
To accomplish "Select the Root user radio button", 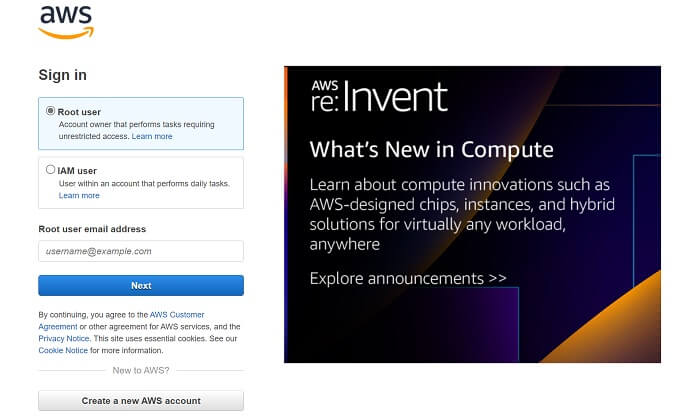I will (x=51, y=111).
